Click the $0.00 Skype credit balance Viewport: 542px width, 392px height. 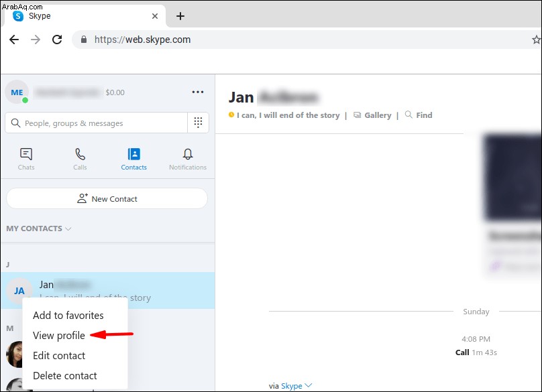click(115, 92)
